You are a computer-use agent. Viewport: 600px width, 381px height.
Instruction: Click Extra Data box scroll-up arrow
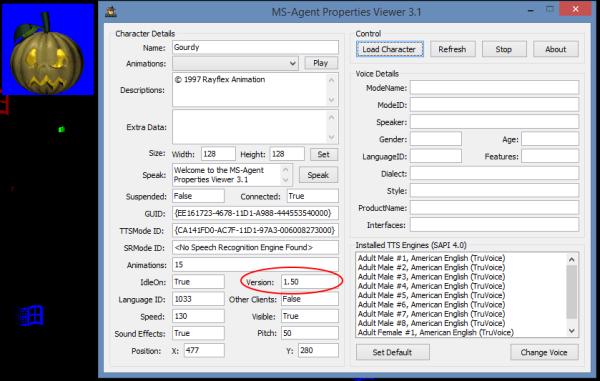(331, 117)
